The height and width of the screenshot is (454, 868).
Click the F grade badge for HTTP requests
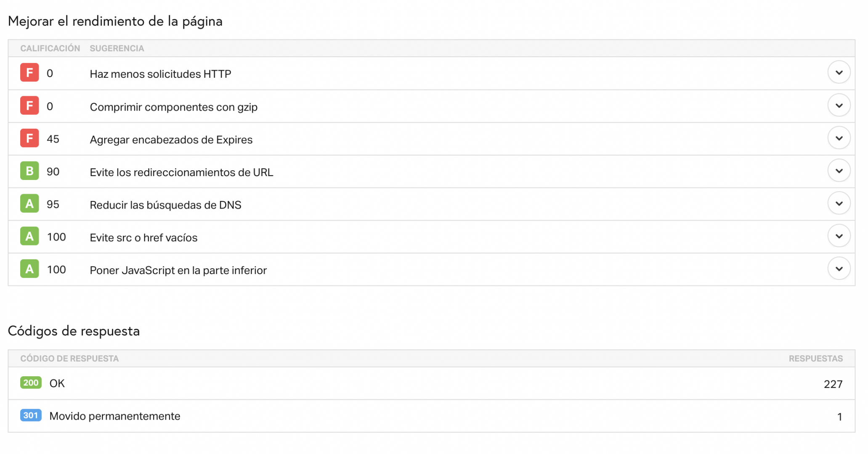(29, 73)
